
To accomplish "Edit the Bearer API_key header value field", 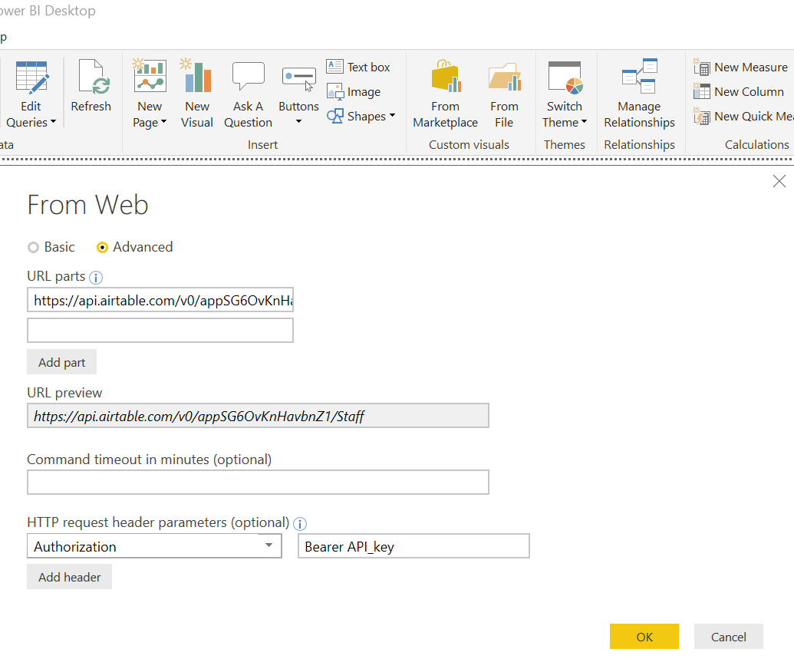I will click(413, 546).
